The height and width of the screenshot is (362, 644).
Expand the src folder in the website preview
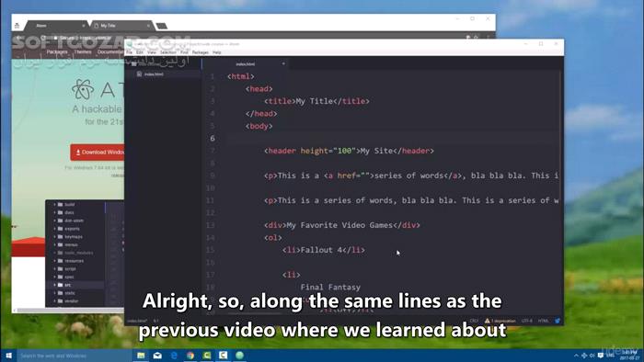click(x=54, y=285)
